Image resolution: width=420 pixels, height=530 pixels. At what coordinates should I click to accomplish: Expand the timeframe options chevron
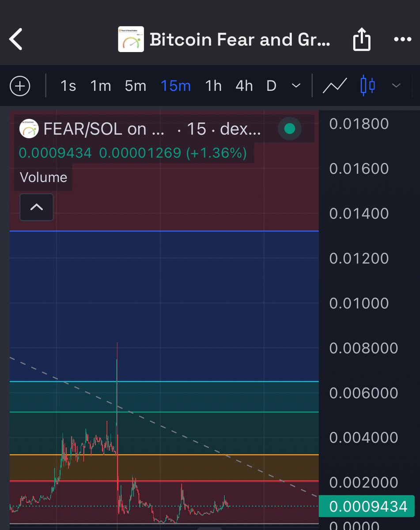[295, 86]
